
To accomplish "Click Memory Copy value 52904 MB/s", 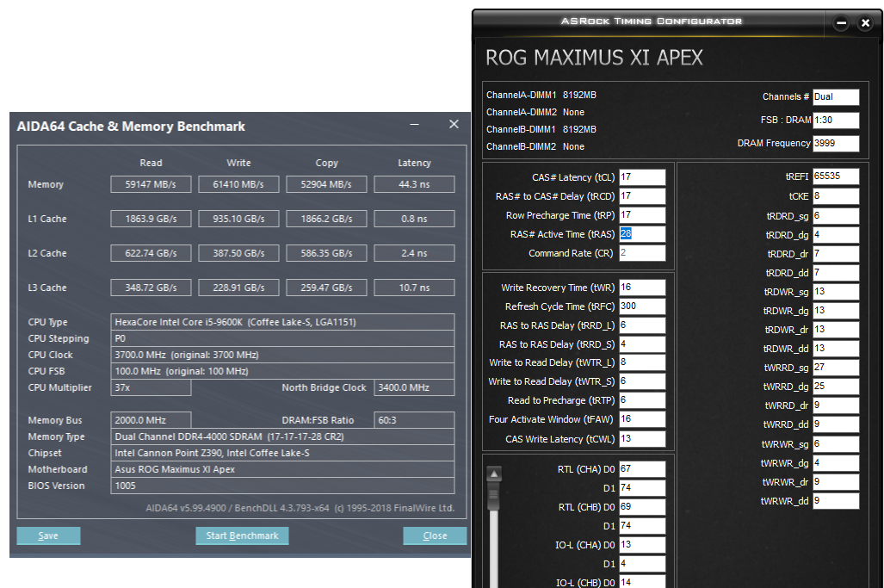I will coord(326,184).
